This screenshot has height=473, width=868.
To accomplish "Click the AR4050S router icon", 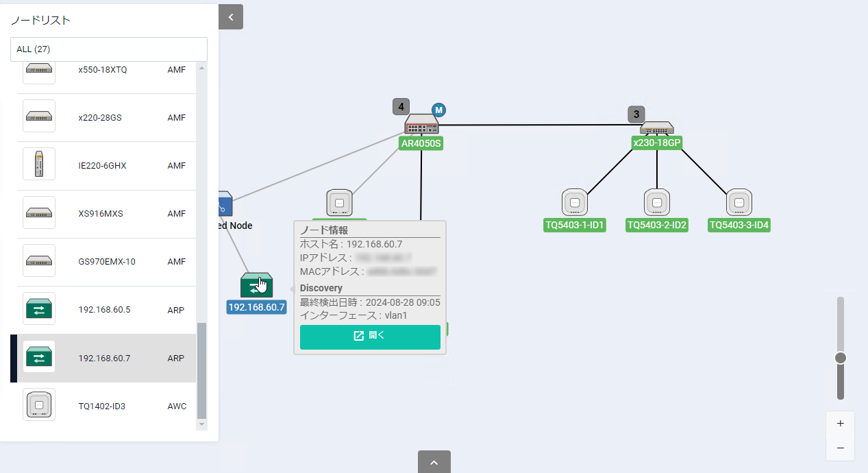I will pos(421,125).
